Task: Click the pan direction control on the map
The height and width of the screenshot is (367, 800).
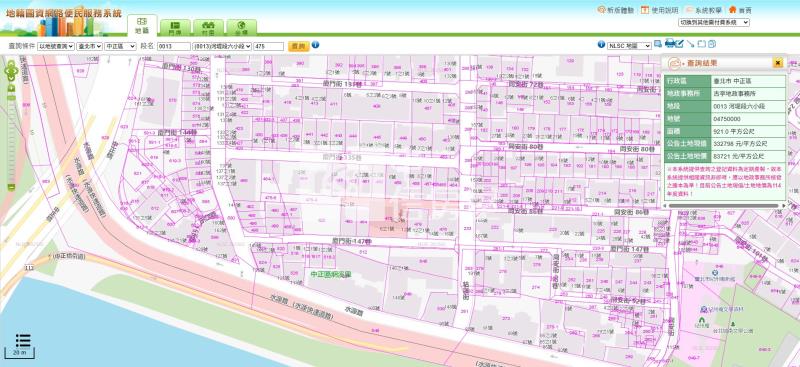Action: (11, 71)
